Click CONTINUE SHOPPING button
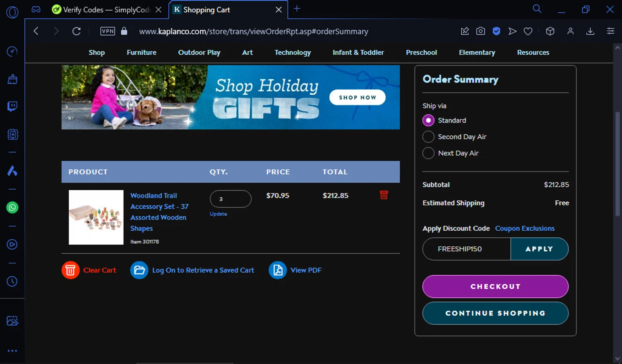This screenshot has width=622, height=364. (x=496, y=313)
